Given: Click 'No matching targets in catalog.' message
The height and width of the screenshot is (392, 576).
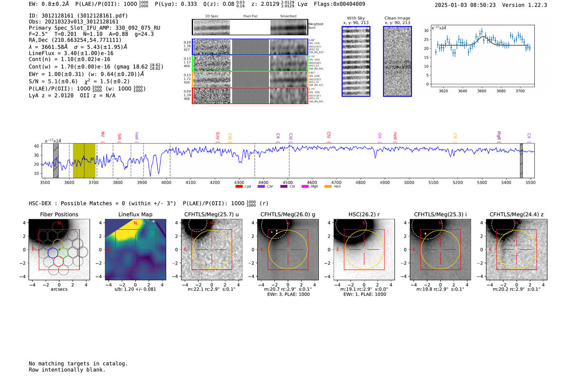Looking at the screenshot, I should point(78,364).
